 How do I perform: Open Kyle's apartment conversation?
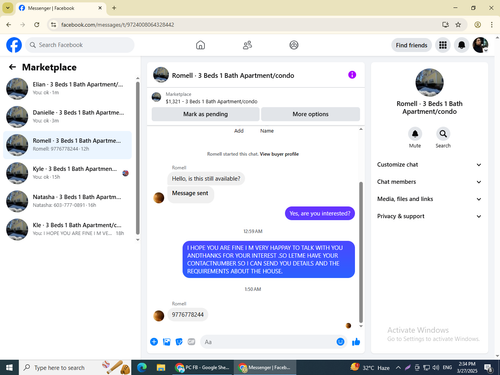67,173
